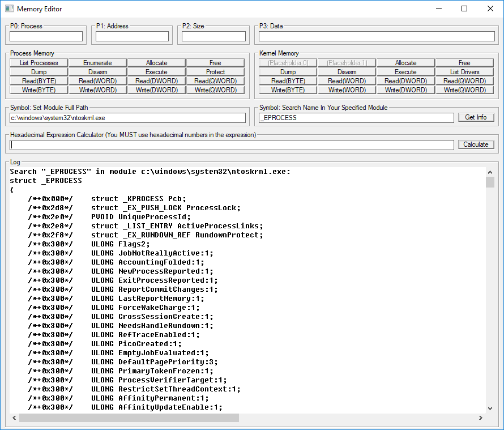This screenshot has height=430, width=504.
Task: Click List Processes button
Action: pyautogui.click(x=39, y=63)
